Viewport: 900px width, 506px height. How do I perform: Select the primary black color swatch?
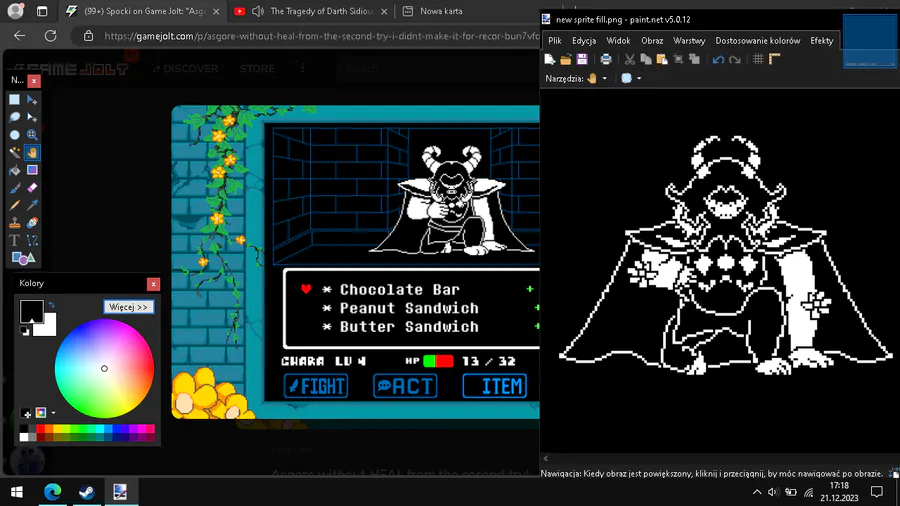tap(30, 310)
